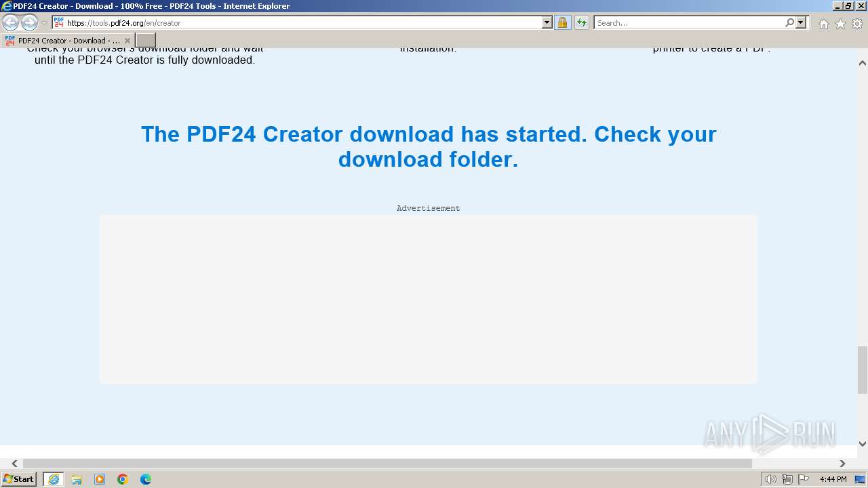
Task: Click the 4:44 PM clock
Action: (833, 479)
